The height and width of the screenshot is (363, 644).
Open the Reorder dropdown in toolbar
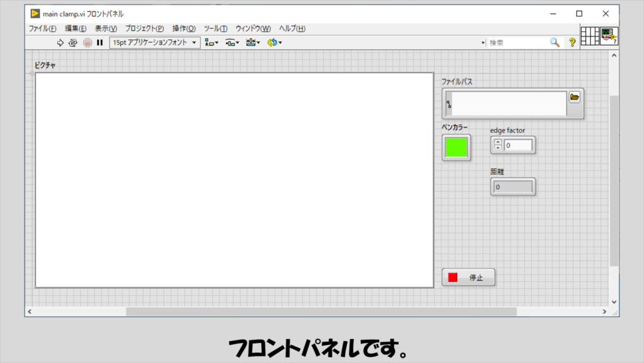[x=274, y=43]
